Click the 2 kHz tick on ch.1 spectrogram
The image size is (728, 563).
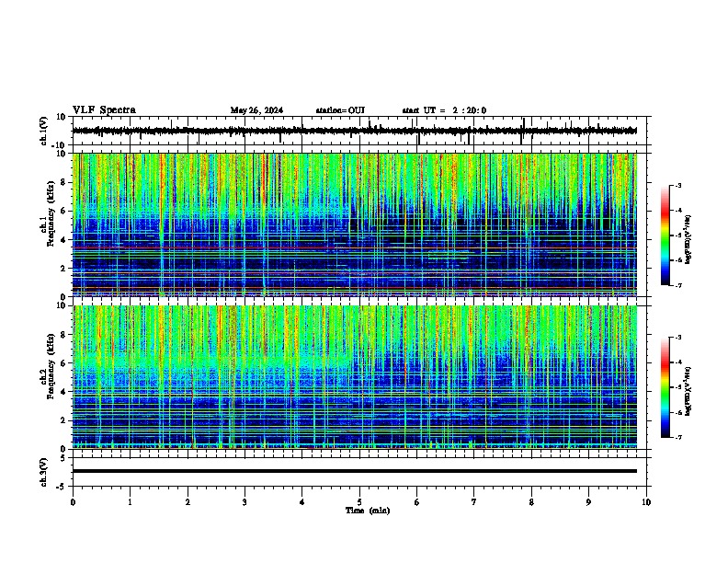coord(64,268)
